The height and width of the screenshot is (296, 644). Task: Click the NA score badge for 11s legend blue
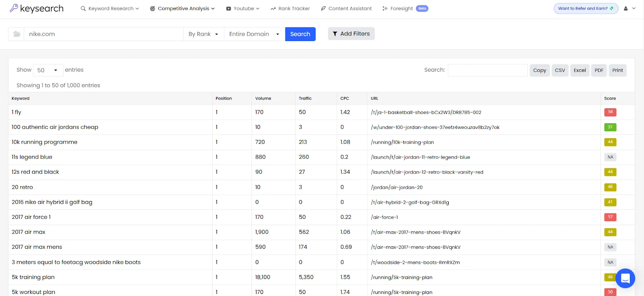coord(610,157)
